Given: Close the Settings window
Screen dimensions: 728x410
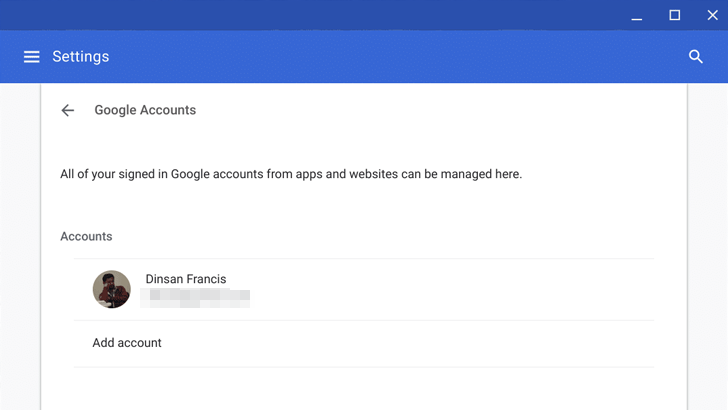Looking at the screenshot, I should (712, 15).
